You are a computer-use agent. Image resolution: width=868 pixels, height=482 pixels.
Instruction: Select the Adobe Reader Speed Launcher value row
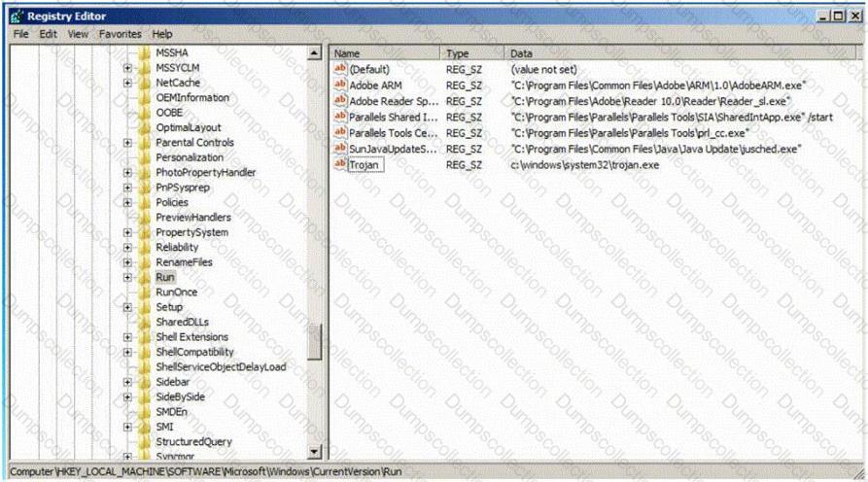pos(394,101)
